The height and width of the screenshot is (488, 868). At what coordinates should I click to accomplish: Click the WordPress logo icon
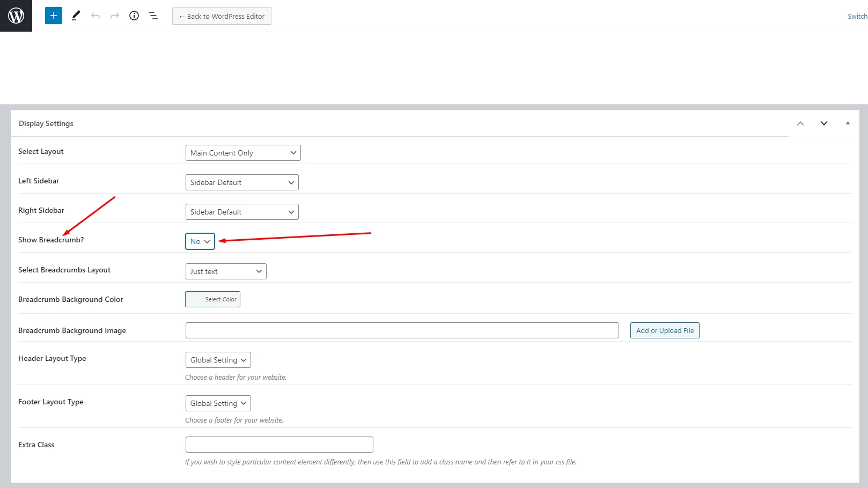coord(16,16)
